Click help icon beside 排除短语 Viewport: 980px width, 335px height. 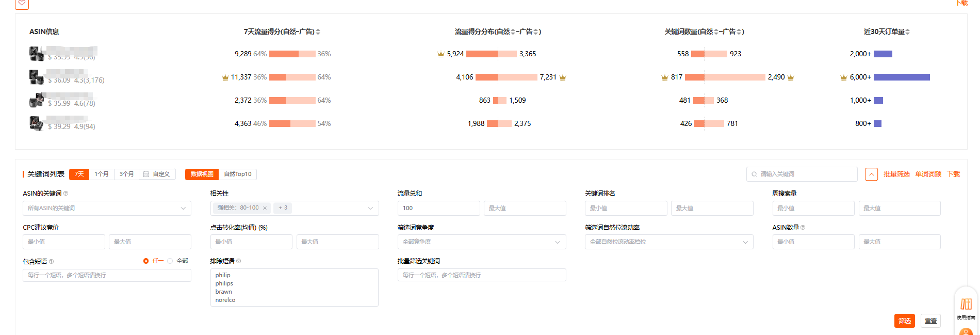click(x=238, y=261)
